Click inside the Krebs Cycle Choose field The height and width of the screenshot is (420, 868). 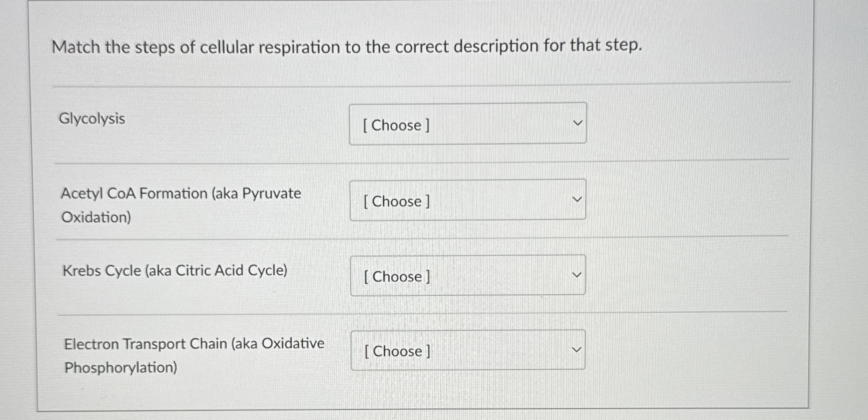467,275
